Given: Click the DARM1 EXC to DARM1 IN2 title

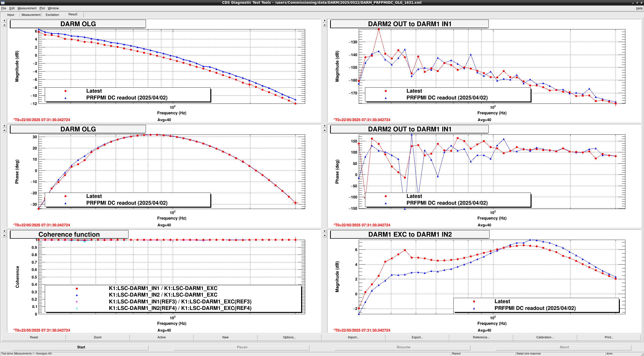Looking at the screenshot, I should point(410,234).
